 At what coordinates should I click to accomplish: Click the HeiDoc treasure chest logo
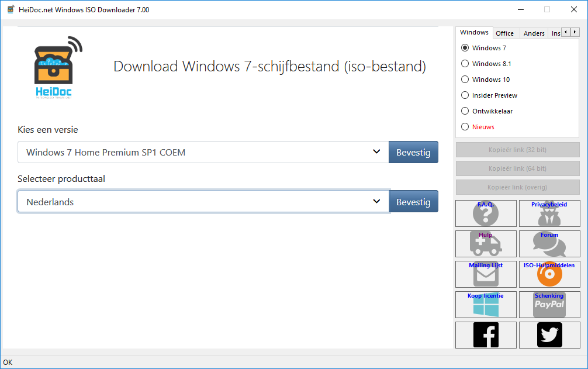coord(58,67)
